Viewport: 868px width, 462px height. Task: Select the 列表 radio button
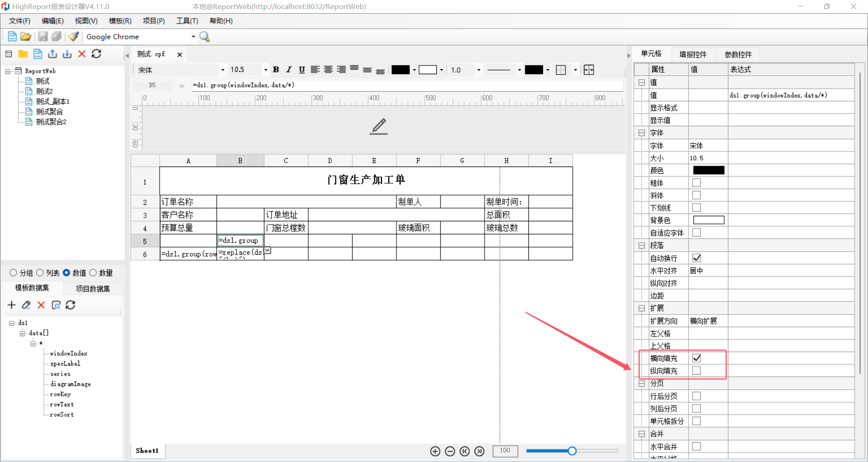click(x=40, y=273)
